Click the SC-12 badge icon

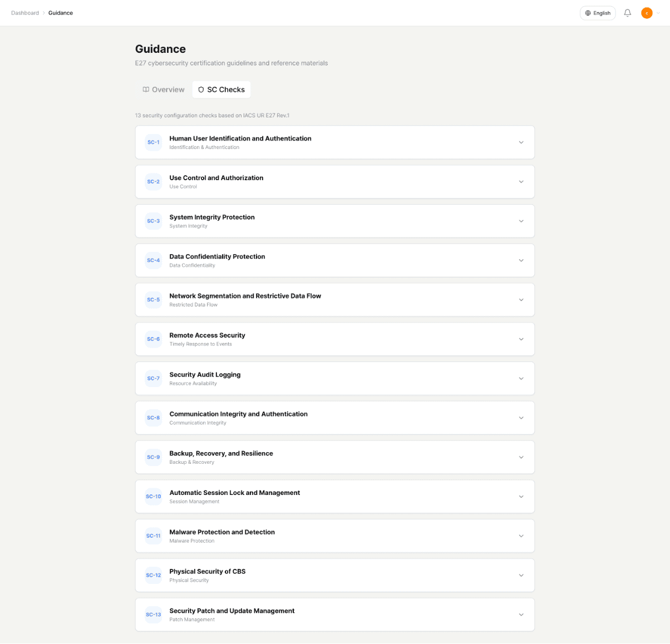coord(154,575)
